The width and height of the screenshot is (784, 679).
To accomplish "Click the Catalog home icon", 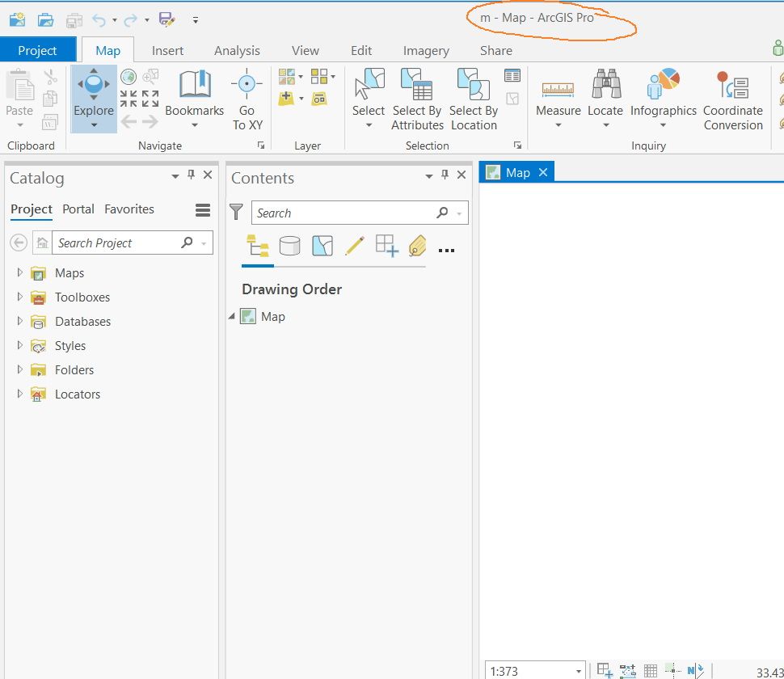I will click(43, 243).
